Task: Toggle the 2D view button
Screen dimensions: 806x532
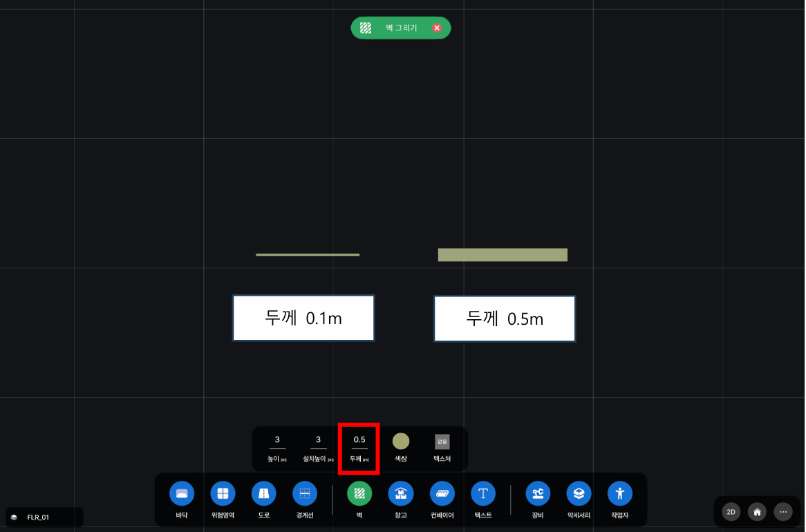Action: pos(731,512)
